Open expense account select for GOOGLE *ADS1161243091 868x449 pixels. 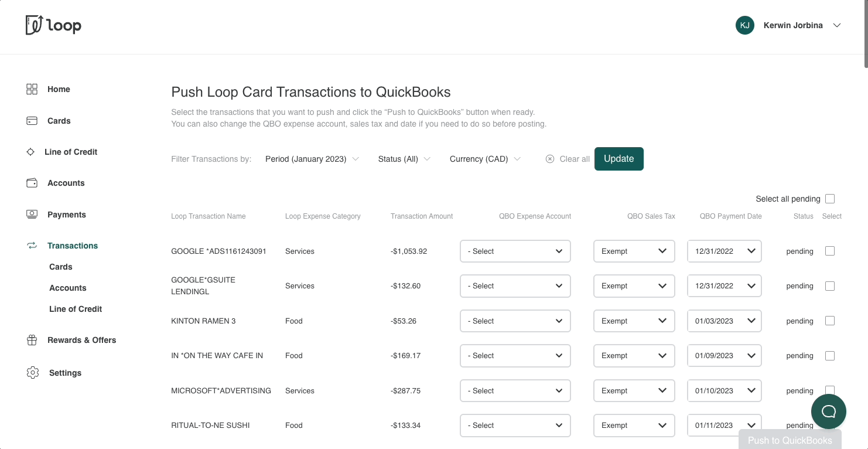pos(515,251)
